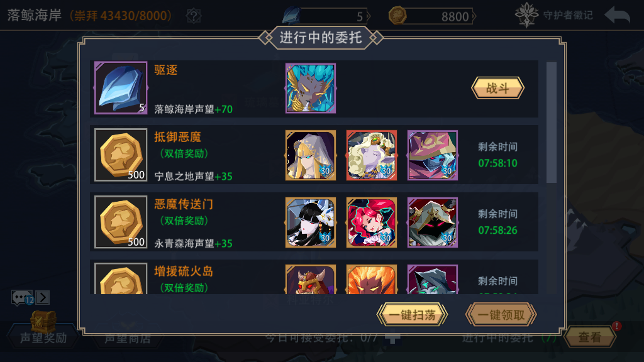Open the chat bubble icon with 12 badge
Image resolution: width=644 pixels, height=362 pixels.
pyautogui.click(x=22, y=297)
